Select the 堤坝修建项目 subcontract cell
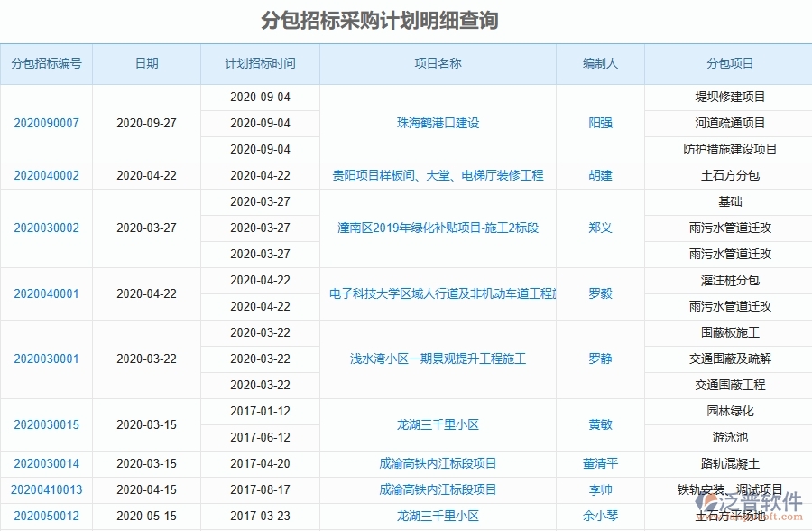This screenshot has height=531, width=812. [x=731, y=97]
